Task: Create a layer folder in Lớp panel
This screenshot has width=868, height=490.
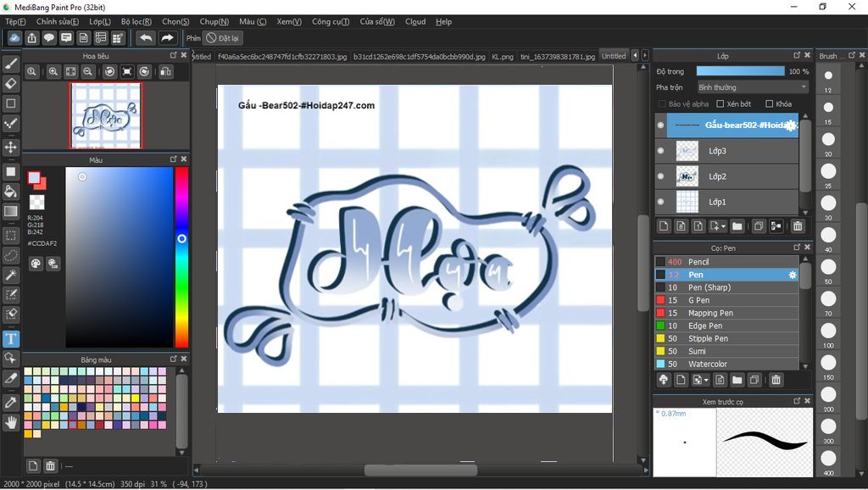Action: coord(737,226)
